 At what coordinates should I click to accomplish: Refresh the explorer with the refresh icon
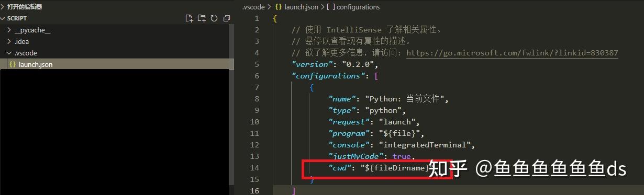(x=214, y=18)
